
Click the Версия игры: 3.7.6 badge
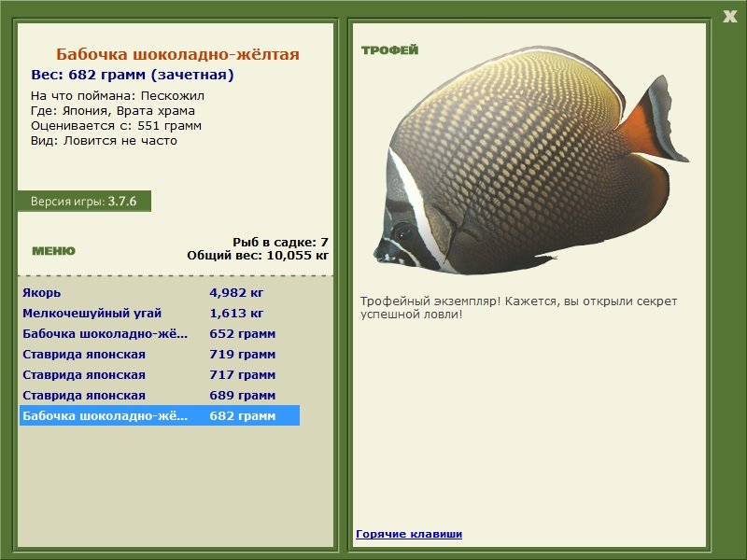tap(84, 201)
